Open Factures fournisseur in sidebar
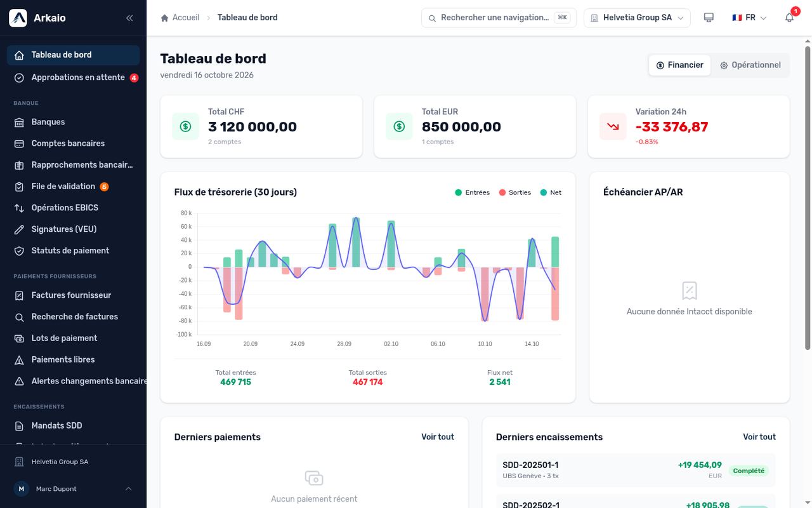The image size is (812, 508). coord(73,295)
